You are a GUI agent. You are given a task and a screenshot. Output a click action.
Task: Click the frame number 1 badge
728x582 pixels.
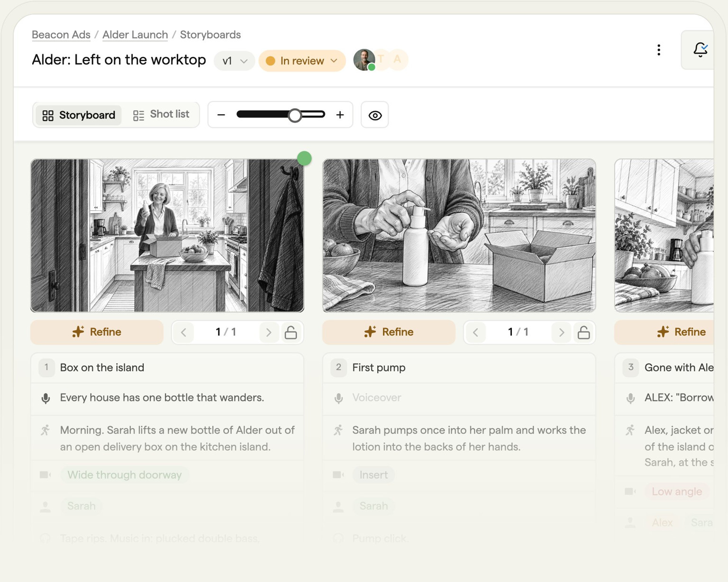coord(46,367)
